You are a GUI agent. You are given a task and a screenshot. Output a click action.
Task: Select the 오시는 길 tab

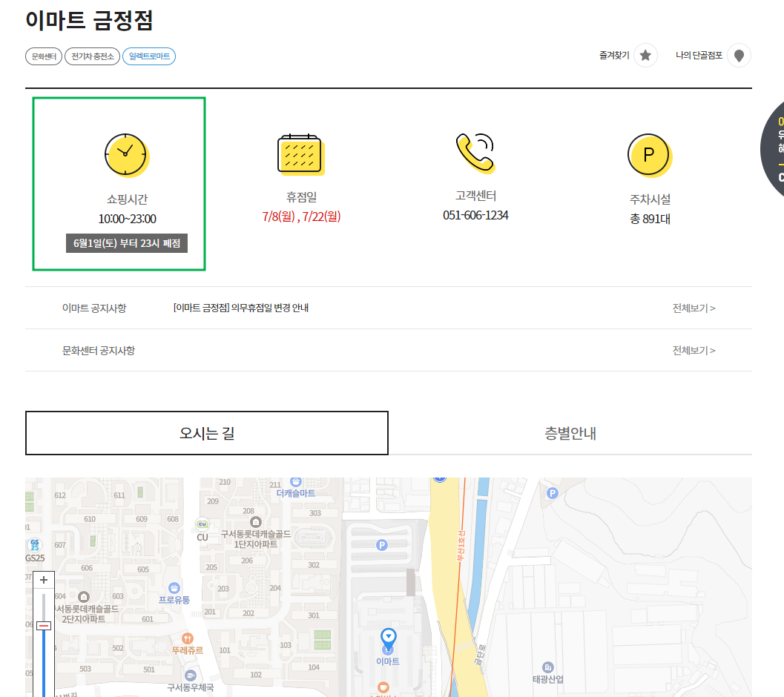tap(207, 433)
